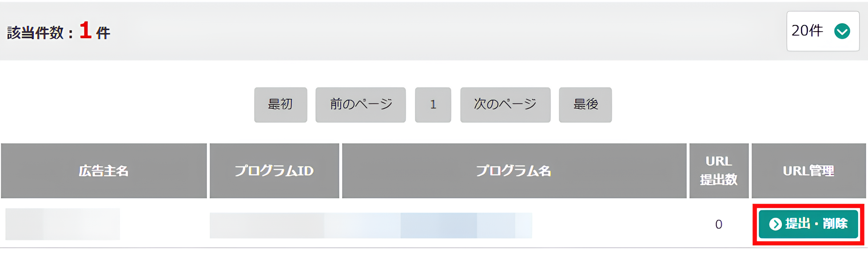Select page number 1
Viewport: 868px width, 258px height.
[433, 105]
